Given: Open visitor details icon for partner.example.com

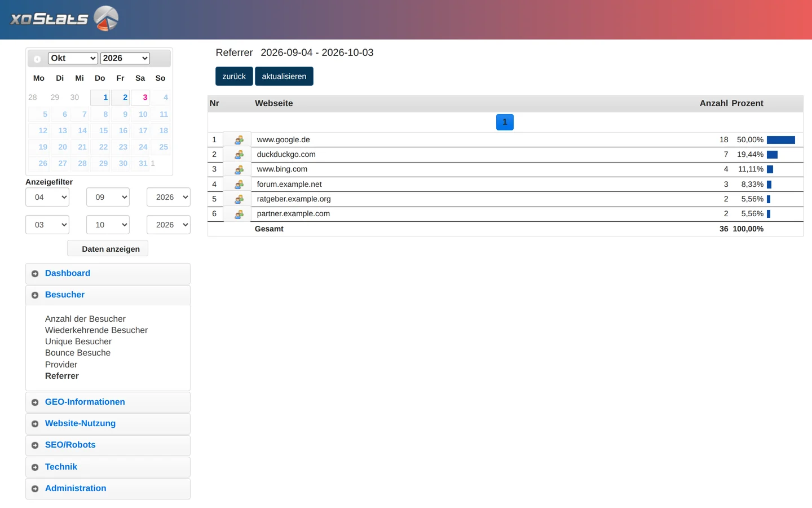Looking at the screenshot, I should pos(239,214).
